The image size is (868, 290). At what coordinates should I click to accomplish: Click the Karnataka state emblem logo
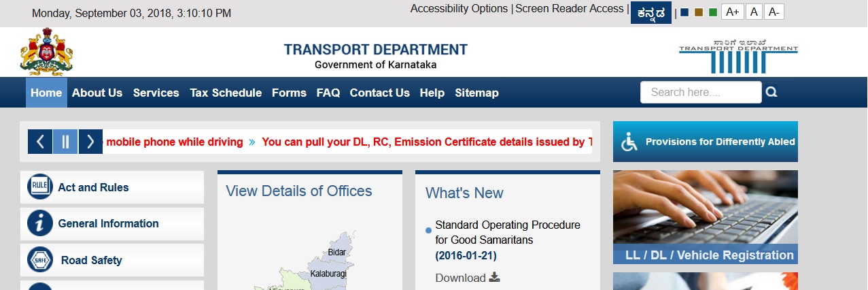[46, 52]
